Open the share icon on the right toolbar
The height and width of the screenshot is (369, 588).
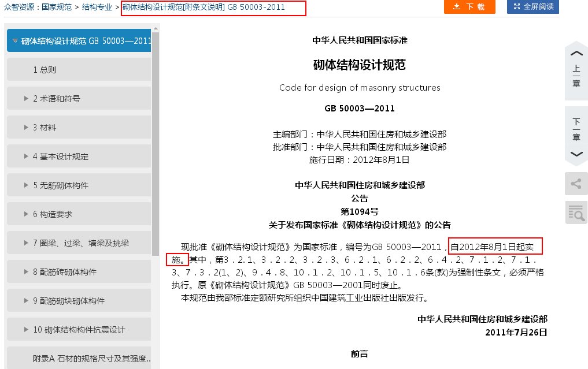[575, 184]
